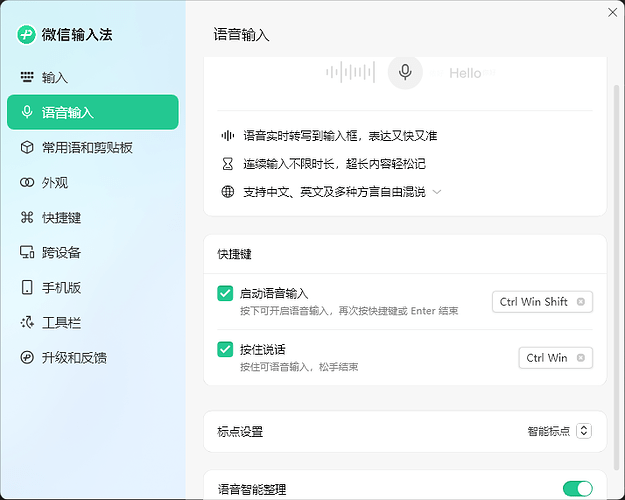The image size is (625, 500).
Task: Expand the supported languages chevron
Action: pos(437,192)
